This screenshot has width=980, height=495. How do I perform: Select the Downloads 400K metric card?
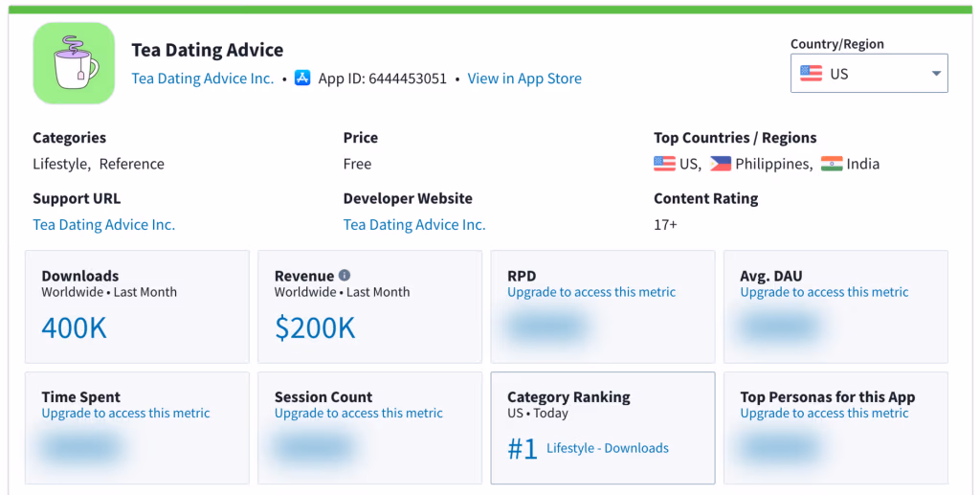click(137, 307)
